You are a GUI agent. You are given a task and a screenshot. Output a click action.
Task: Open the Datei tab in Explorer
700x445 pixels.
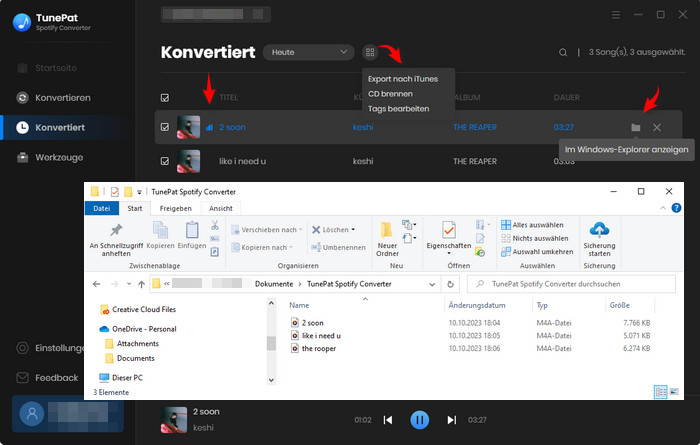click(x=102, y=208)
